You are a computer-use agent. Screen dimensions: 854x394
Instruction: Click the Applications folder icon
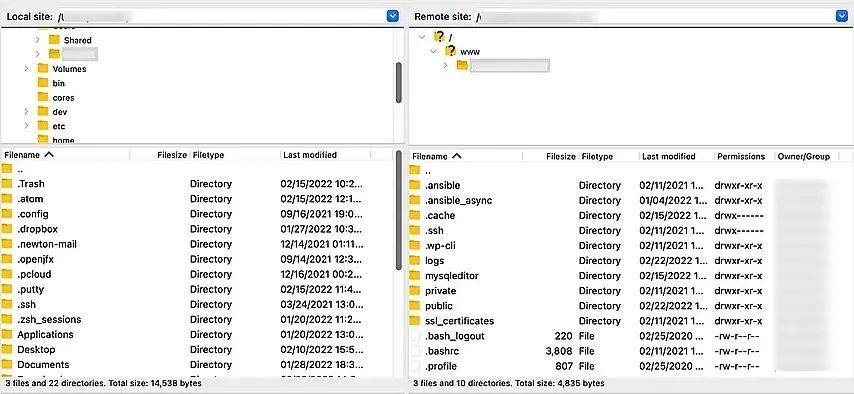tap(7, 335)
